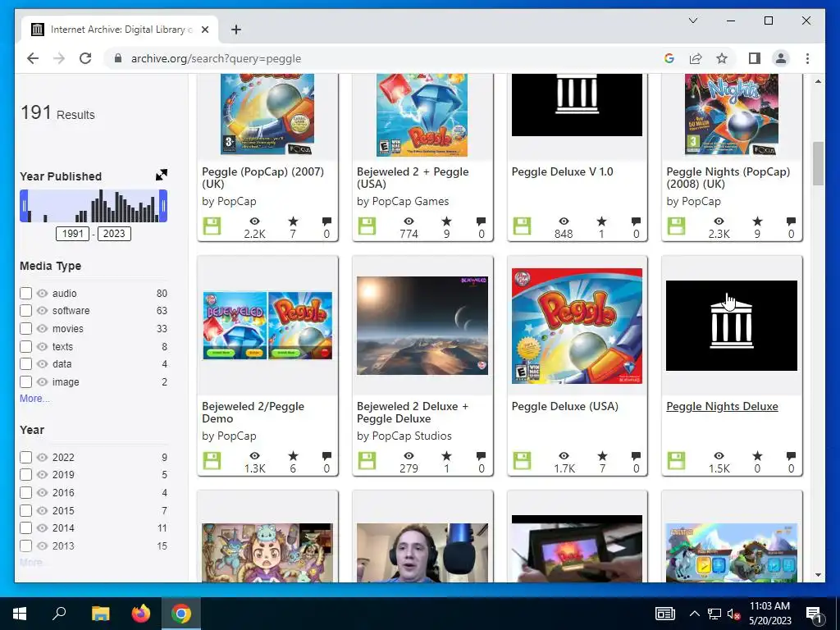Open the planet landscape thumbnail of Bejeweled 2 Deluxe
This screenshot has height=630, width=840.
click(x=422, y=326)
